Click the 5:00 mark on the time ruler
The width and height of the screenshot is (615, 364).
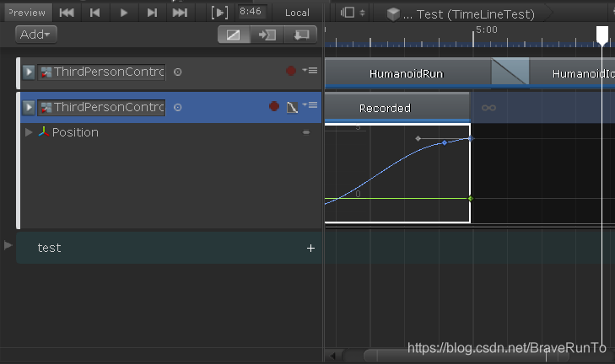point(487,29)
